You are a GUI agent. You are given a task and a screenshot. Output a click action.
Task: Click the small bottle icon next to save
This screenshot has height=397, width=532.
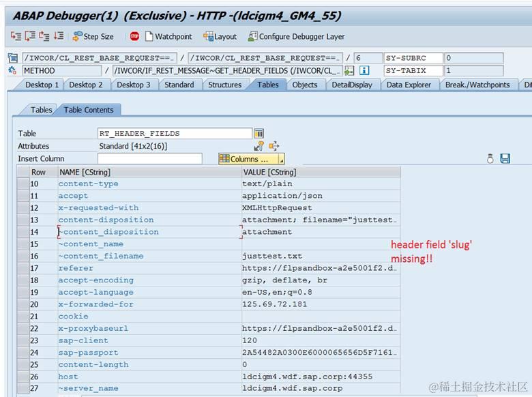490,158
